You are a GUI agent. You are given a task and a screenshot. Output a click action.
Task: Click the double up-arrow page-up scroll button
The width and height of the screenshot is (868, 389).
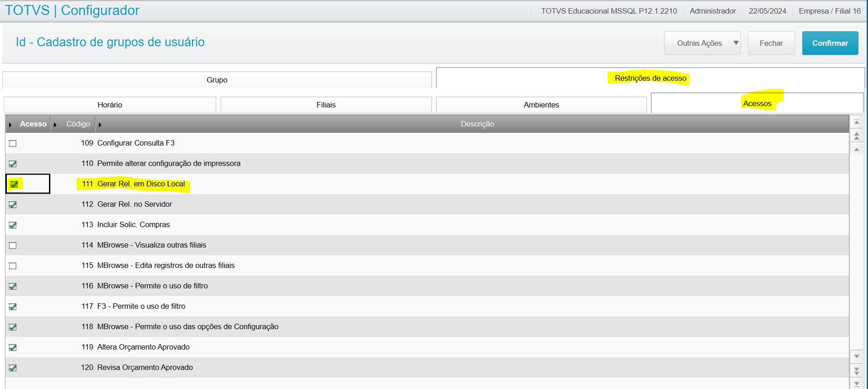click(856, 136)
